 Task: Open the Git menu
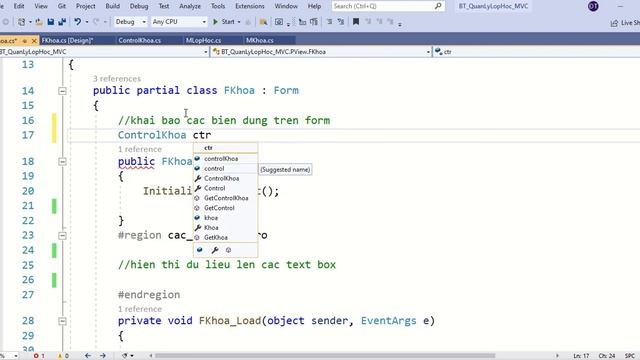[x=62, y=6]
